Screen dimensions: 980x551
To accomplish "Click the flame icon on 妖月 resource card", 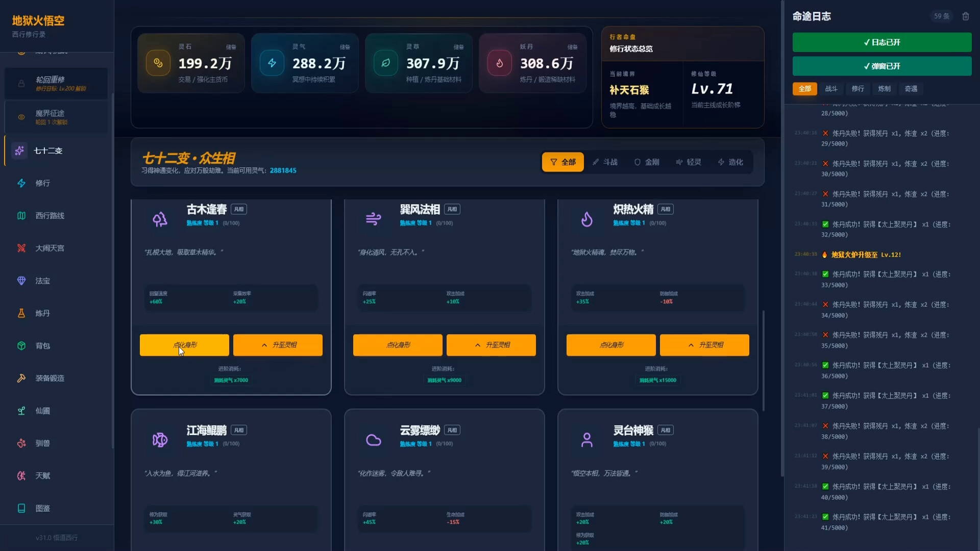I will click(x=500, y=63).
